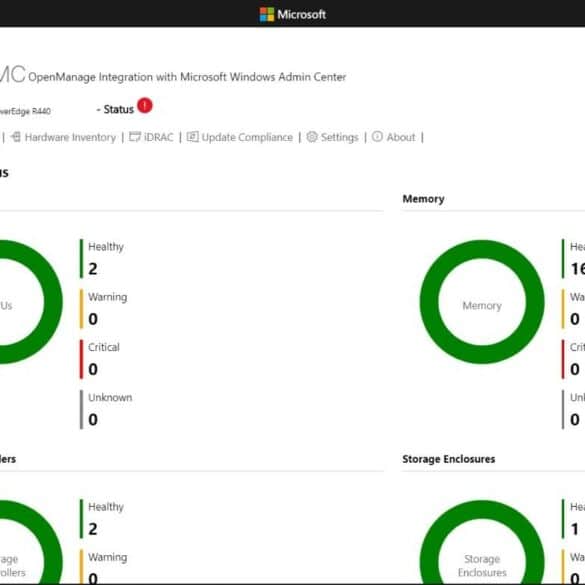The height and width of the screenshot is (585, 585).
Task: Click Storage Enclosures label inside donut
Action: pos(482,566)
